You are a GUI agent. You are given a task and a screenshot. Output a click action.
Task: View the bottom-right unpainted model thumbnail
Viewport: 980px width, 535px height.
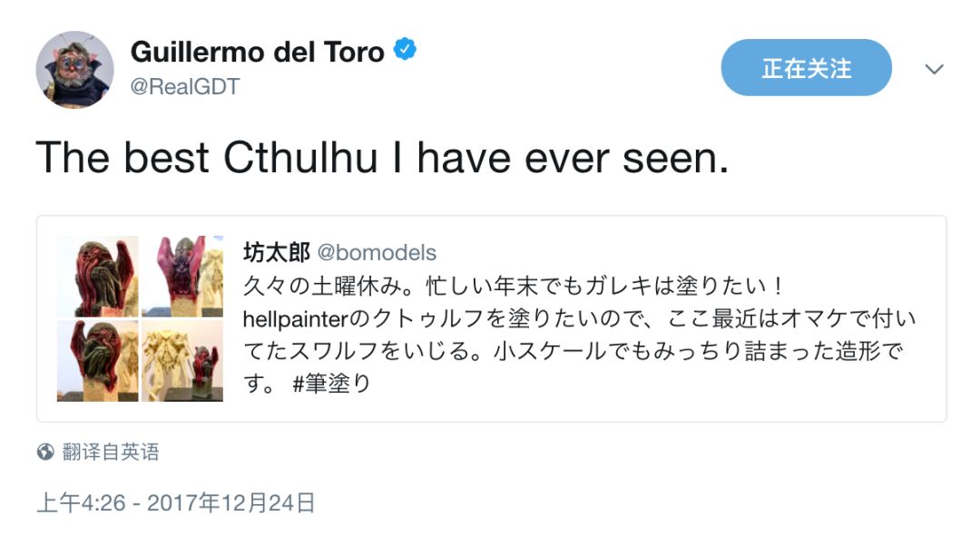183,362
